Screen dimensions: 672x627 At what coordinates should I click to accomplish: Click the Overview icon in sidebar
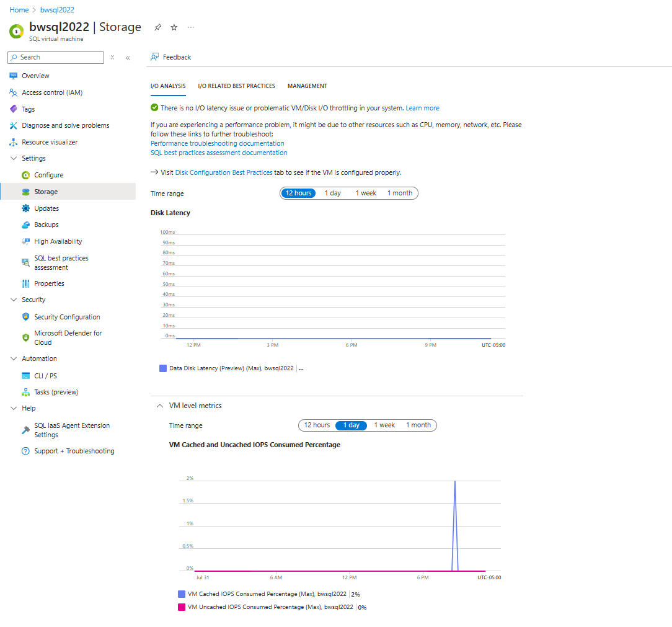(13, 76)
